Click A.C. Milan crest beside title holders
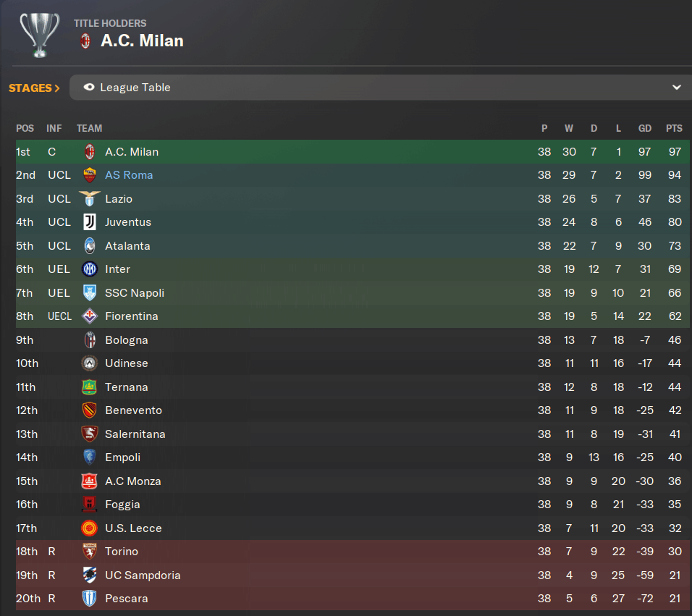This screenshot has width=692, height=616. point(85,41)
